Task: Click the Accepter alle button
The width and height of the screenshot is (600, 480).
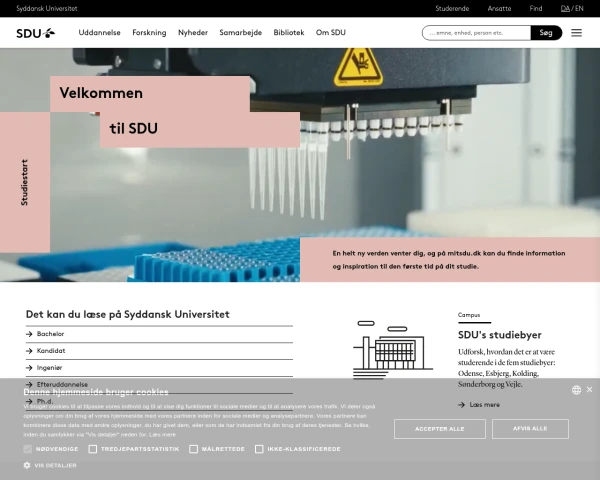Action: coord(440,429)
